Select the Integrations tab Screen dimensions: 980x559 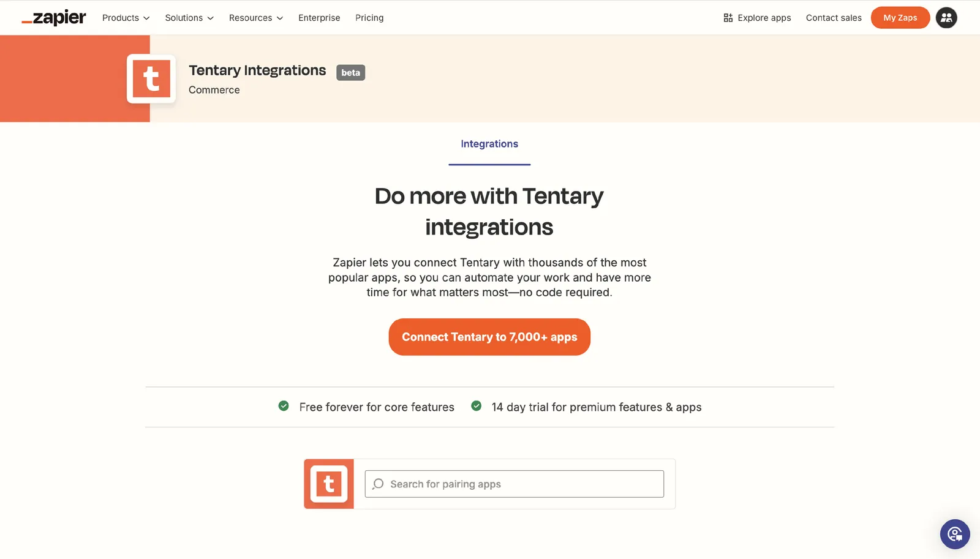tap(489, 144)
